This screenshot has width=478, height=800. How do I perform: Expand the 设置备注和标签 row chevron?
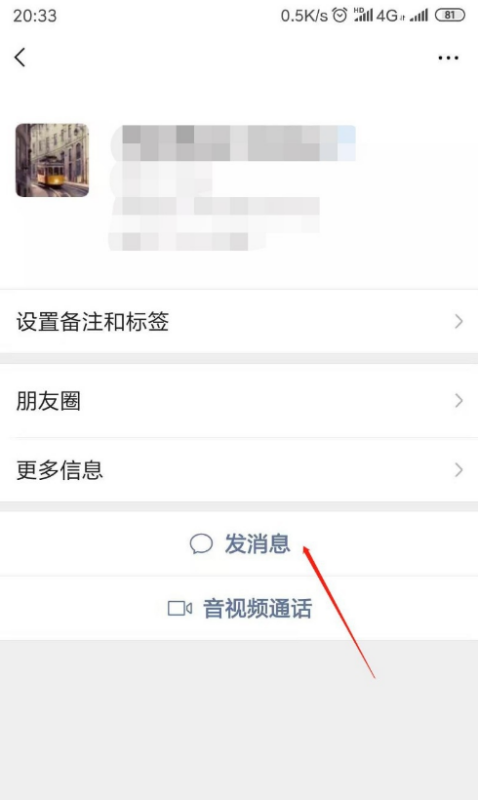[459, 321]
